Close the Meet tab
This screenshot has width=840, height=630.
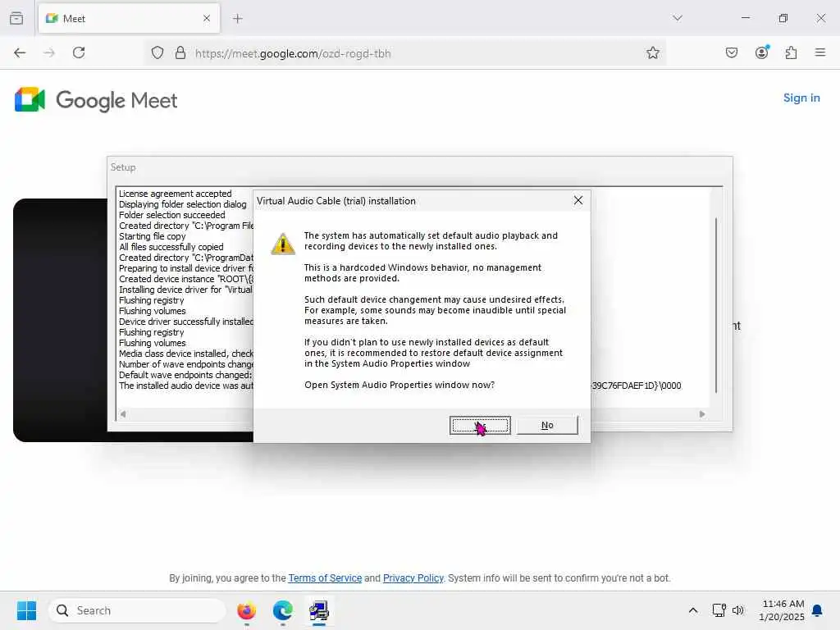coord(207,19)
